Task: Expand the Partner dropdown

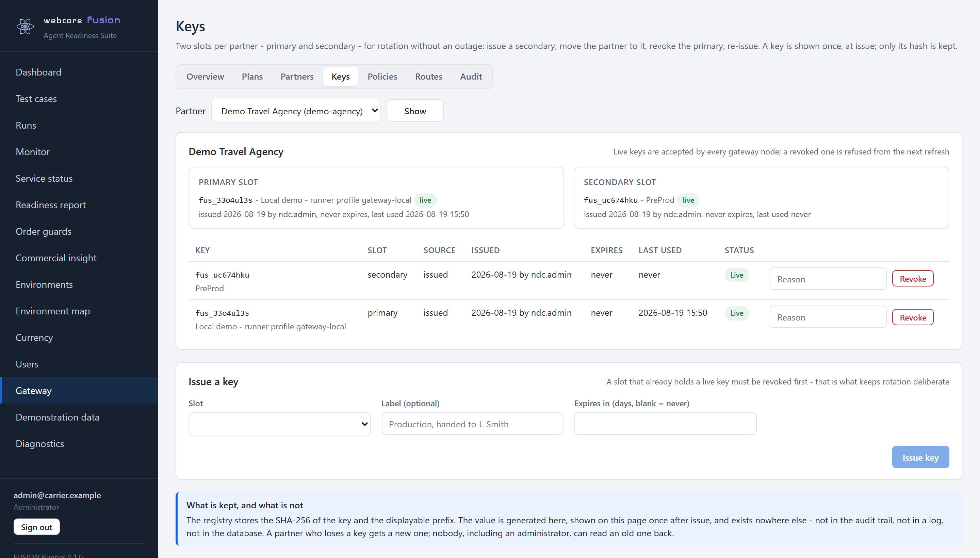Action: tap(296, 111)
